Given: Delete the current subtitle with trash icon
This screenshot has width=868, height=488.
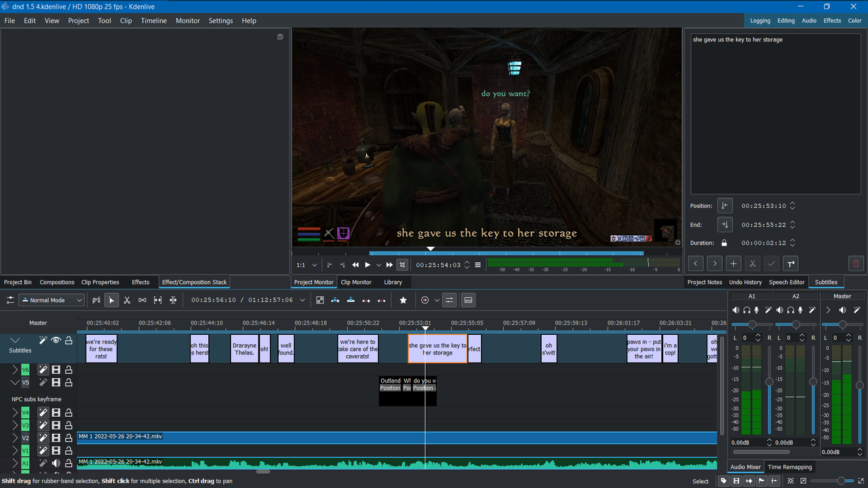Looking at the screenshot, I should (x=856, y=264).
